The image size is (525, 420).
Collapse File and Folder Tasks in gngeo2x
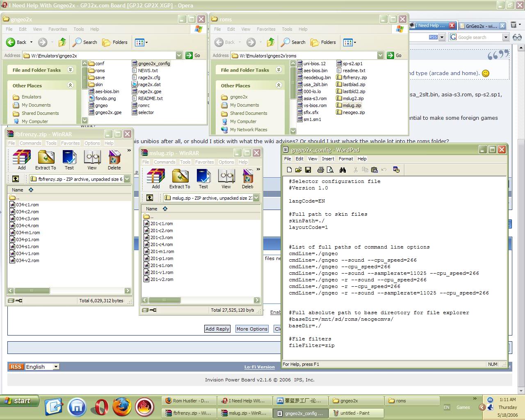click(70, 70)
